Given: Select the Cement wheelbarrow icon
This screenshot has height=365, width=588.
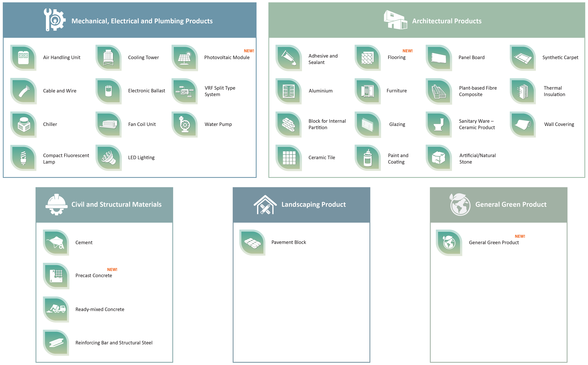Looking at the screenshot, I should click(56, 243).
